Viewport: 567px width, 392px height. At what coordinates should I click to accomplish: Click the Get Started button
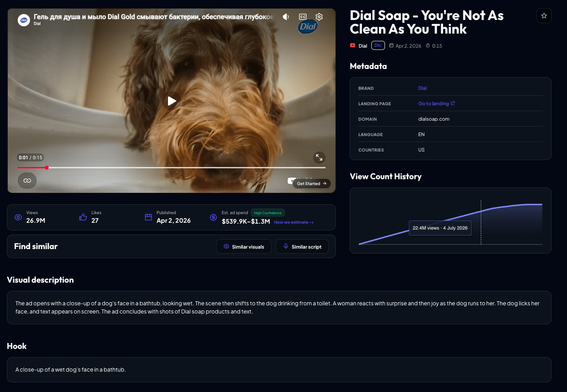(x=311, y=184)
